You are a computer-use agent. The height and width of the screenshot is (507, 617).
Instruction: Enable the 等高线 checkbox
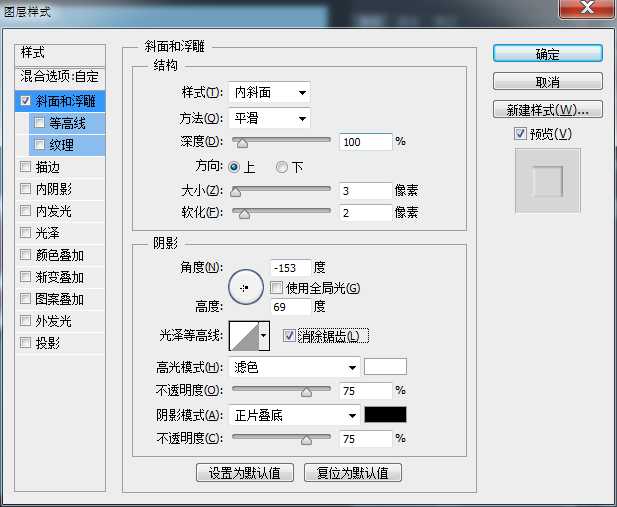[x=39, y=123]
